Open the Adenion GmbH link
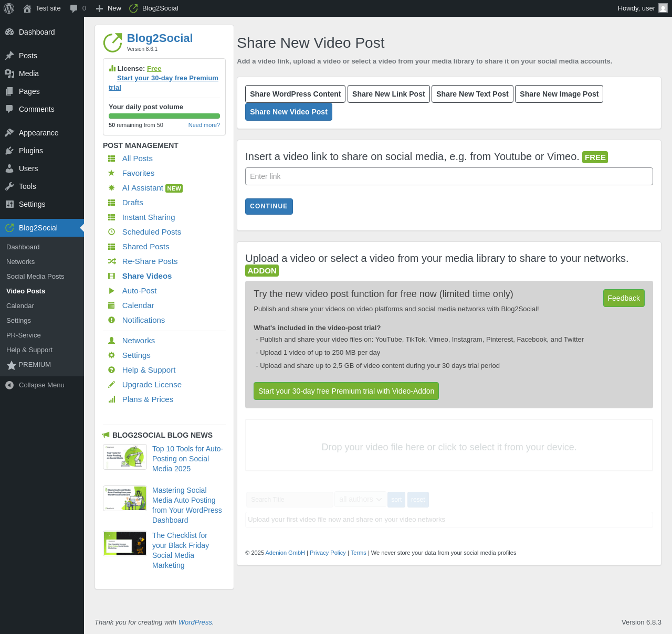Screen dimensions: 672x634 pos(285,553)
